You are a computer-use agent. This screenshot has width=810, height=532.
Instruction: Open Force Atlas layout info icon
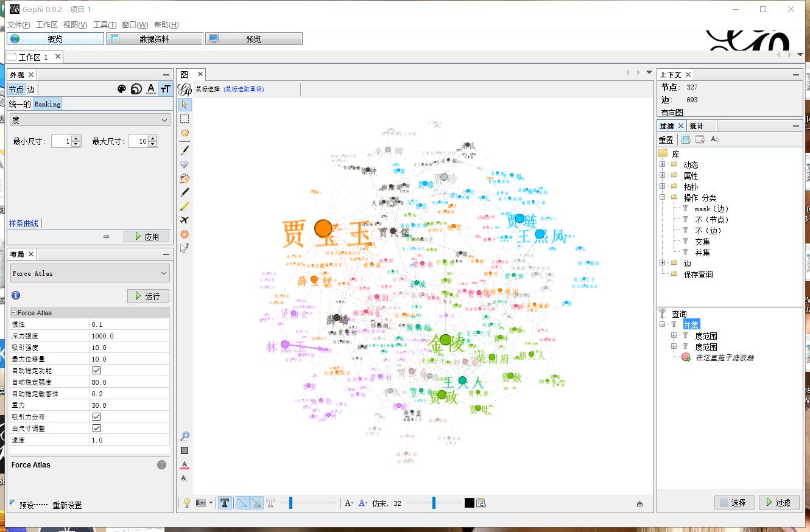click(x=16, y=295)
